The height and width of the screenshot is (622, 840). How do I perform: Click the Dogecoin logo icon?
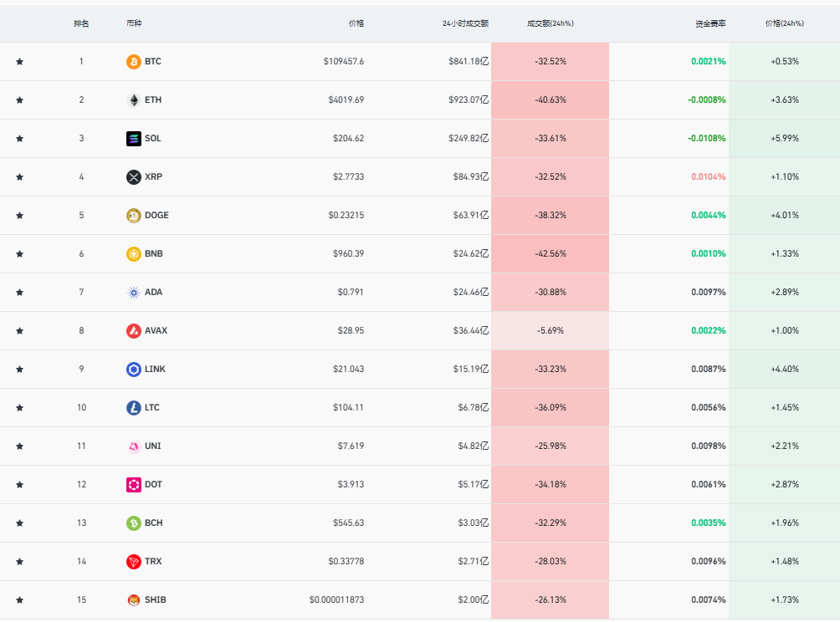pos(133,216)
